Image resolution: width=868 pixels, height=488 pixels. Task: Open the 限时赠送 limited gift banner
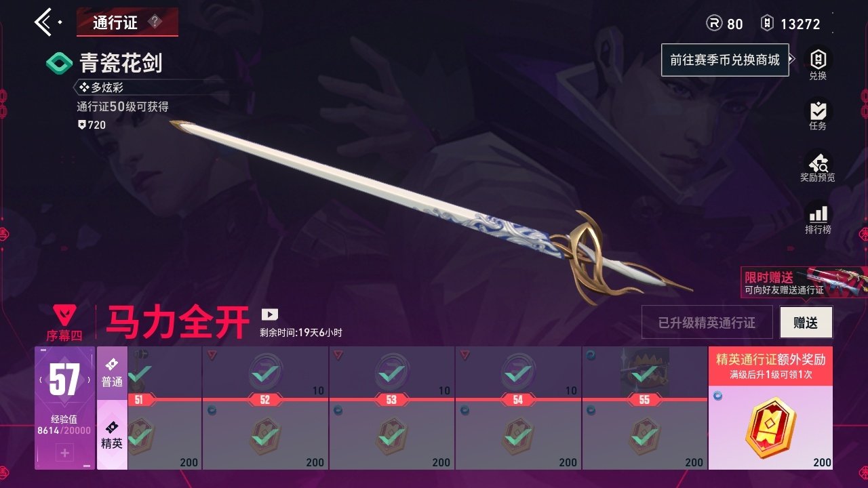coord(804,283)
